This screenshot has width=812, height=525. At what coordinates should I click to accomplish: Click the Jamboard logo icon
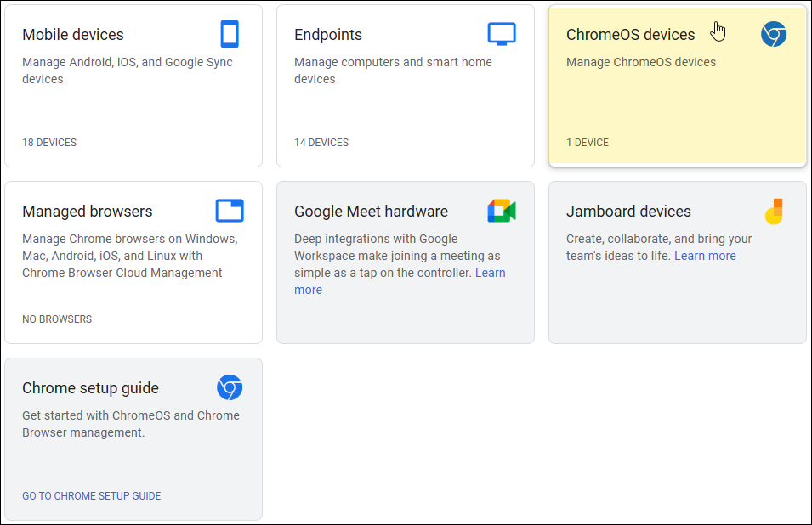[x=775, y=211]
